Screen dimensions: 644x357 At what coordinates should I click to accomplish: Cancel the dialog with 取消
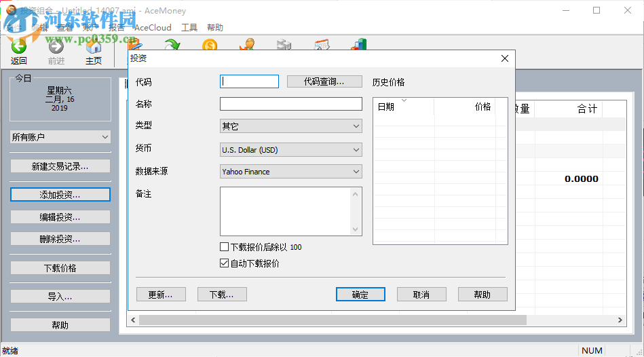pos(421,295)
